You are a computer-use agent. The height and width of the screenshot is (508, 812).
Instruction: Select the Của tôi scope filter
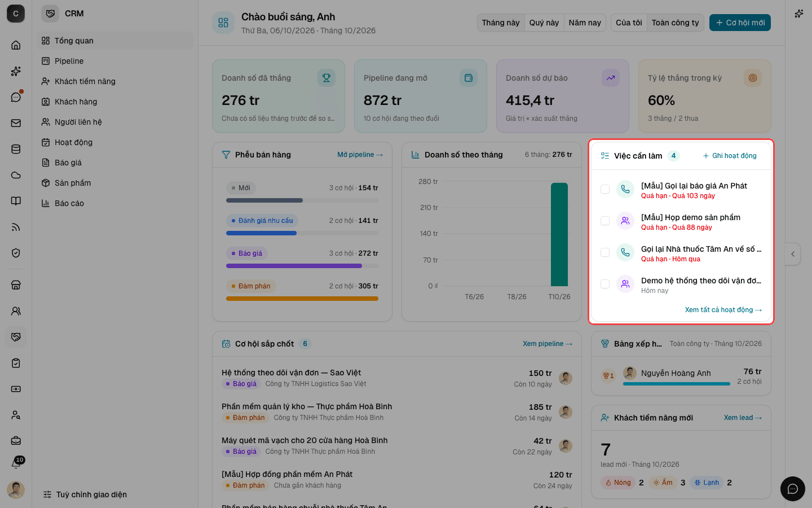click(x=629, y=23)
